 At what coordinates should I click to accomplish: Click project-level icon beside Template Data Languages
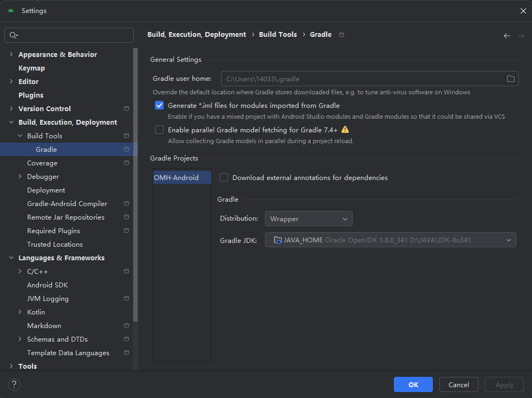click(127, 352)
